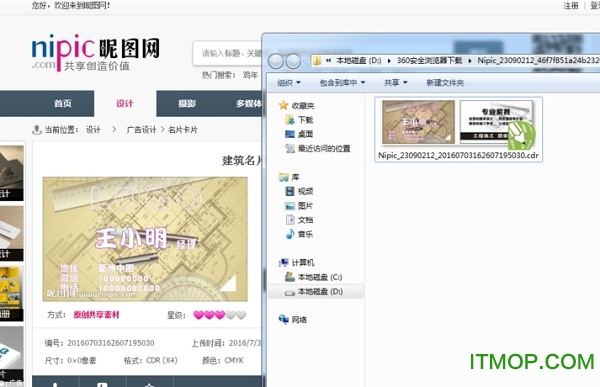Click the 鸡年 hot search link

pyautogui.click(x=250, y=75)
